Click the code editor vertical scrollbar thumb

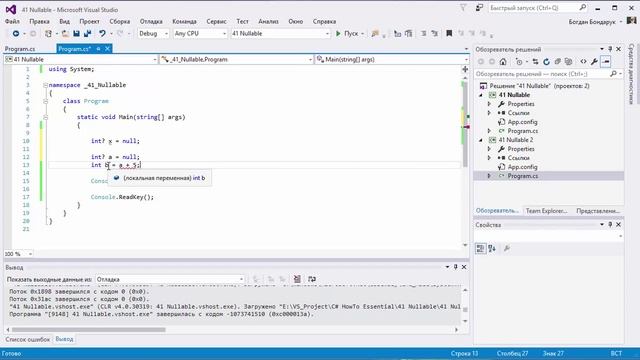coord(465,124)
